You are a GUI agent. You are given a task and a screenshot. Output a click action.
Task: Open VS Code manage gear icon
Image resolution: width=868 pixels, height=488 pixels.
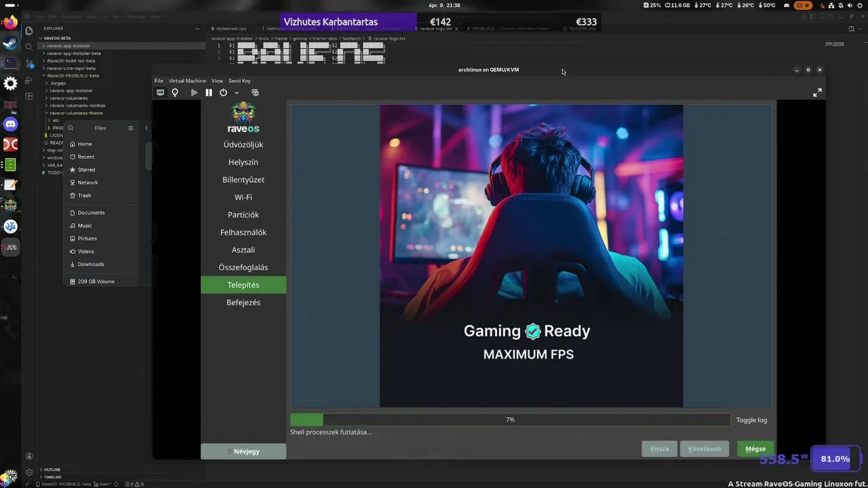29,472
